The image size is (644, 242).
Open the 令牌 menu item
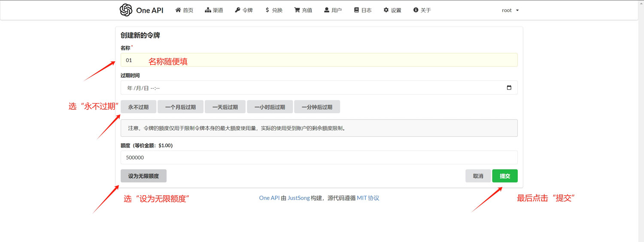click(244, 10)
